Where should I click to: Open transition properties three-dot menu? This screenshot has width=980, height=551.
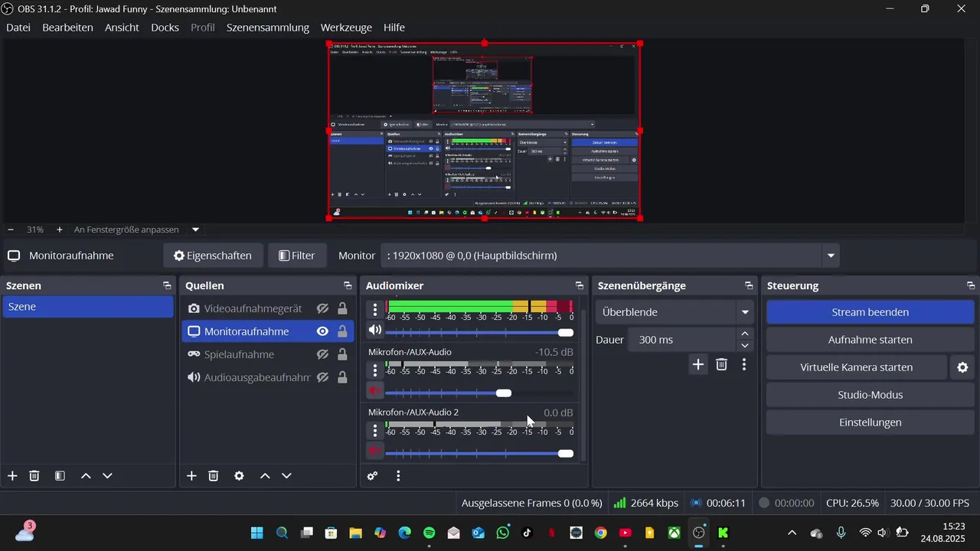tap(744, 364)
